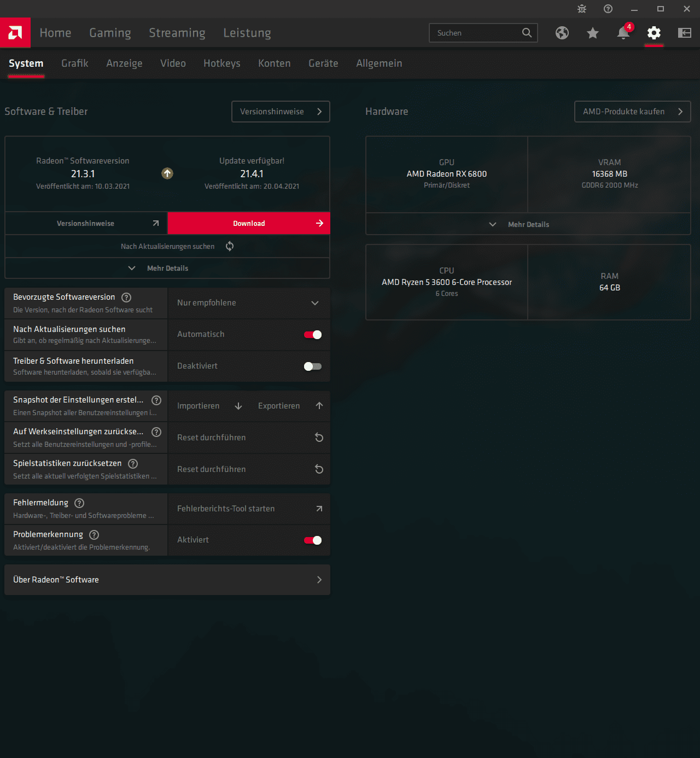
Task: Click the top Versionshinweise button text
Action: [272, 112]
